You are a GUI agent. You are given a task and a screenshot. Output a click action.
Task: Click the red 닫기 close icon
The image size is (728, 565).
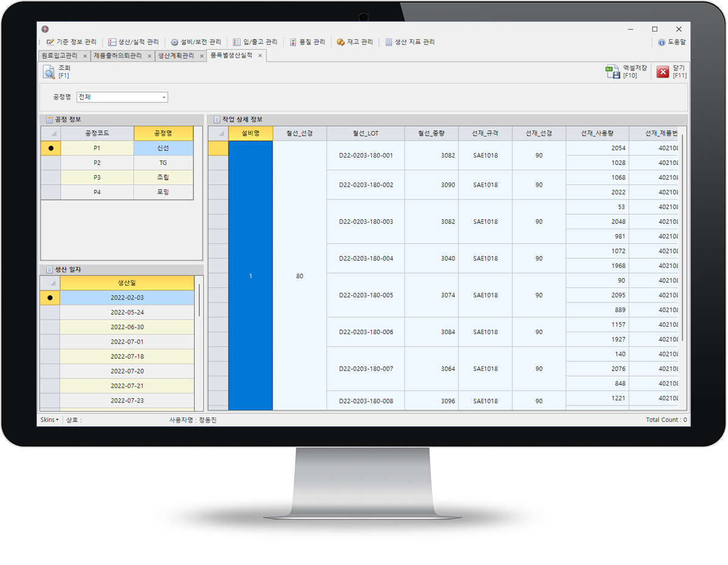coord(663,72)
